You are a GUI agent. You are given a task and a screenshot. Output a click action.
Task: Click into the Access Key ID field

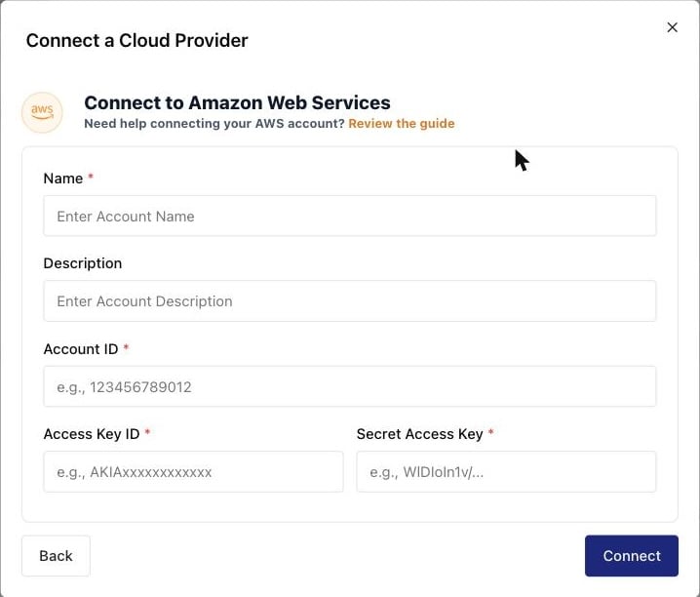pos(193,472)
